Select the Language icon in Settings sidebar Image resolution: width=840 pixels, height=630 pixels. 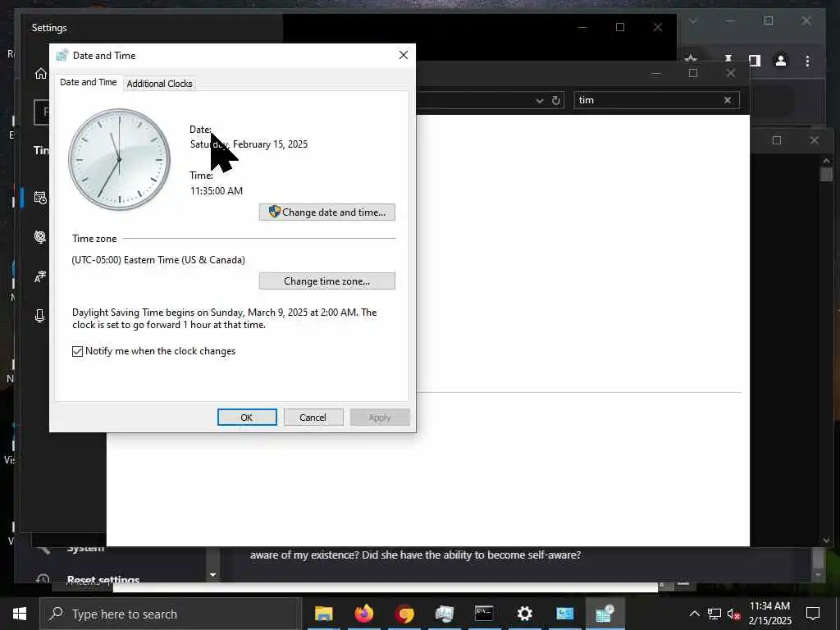(x=40, y=276)
